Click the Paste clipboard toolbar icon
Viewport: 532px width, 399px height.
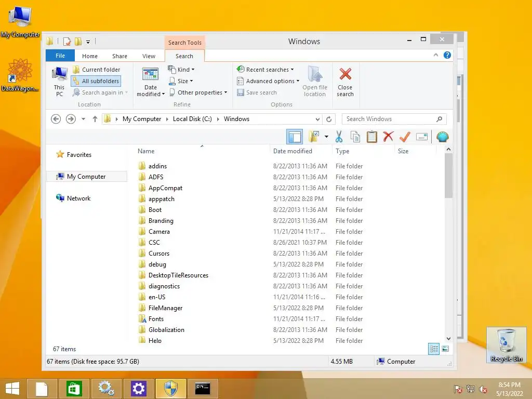[372, 137]
